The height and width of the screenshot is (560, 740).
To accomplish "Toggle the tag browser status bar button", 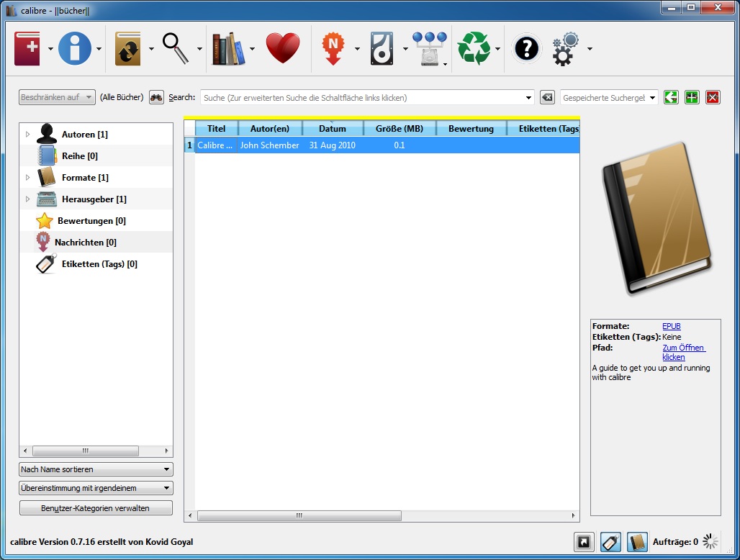I will click(610, 542).
